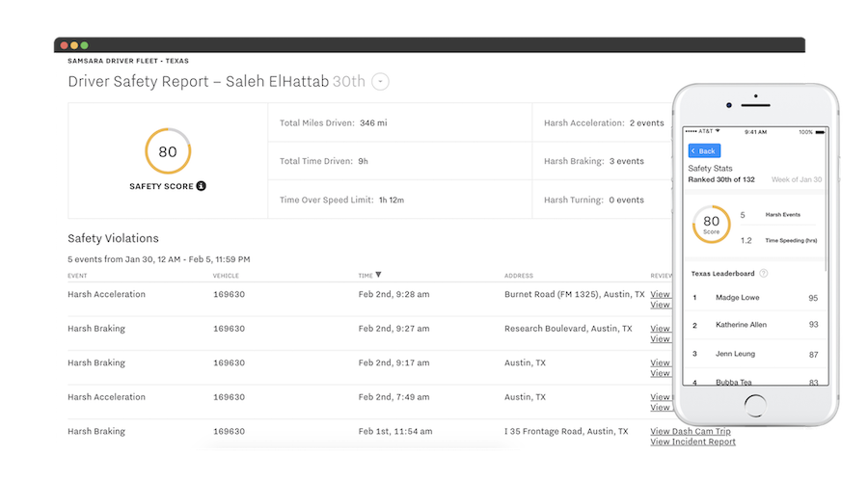Click Harsh Braking event at 9:17 am

point(96,363)
